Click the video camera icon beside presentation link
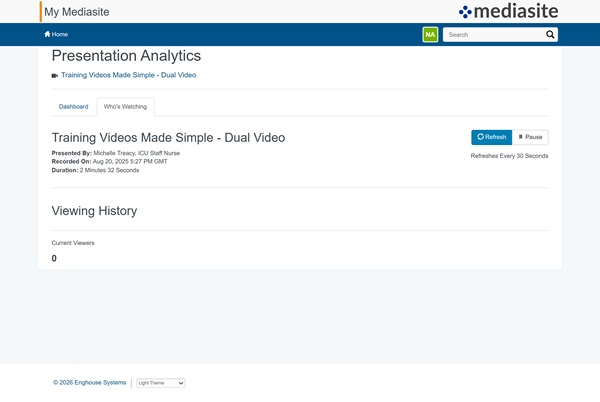Image resolution: width=600 pixels, height=402 pixels. point(55,75)
